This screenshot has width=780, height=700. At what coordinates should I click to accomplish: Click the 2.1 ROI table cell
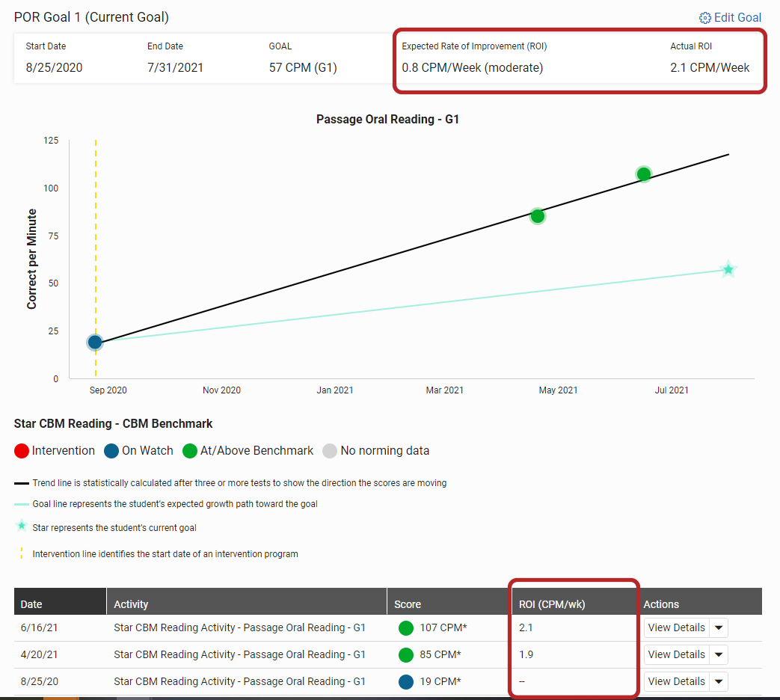(526, 628)
